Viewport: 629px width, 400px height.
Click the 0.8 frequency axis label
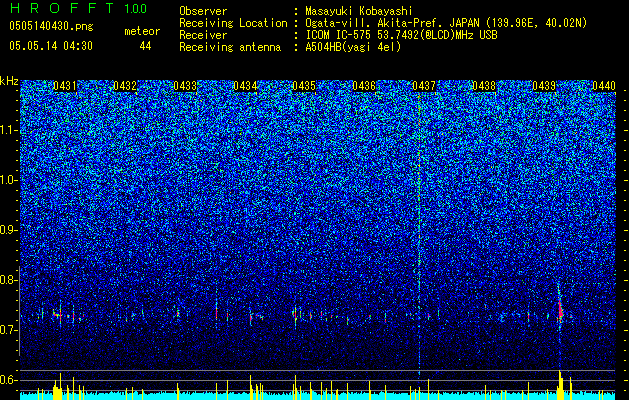click(9, 280)
